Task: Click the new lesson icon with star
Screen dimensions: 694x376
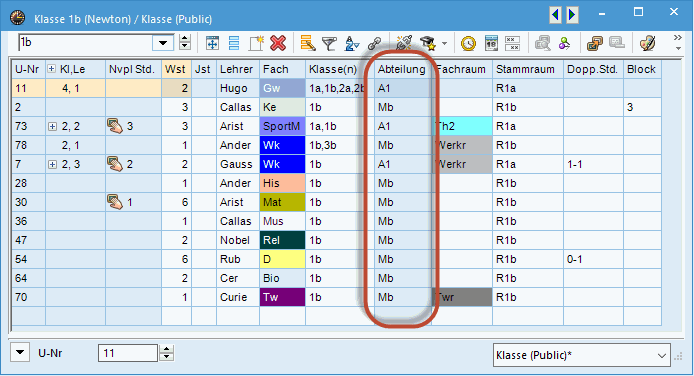Action: point(256,43)
